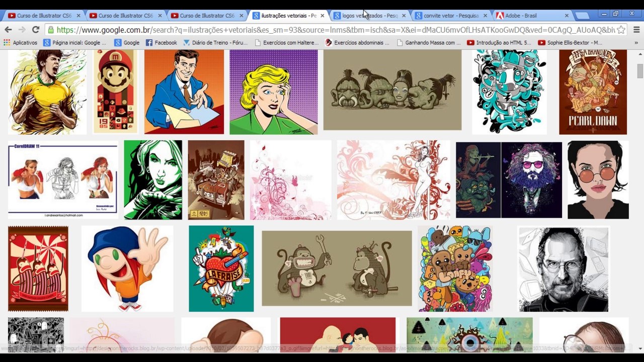This screenshot has height=362, width=644.
Task: Open the blonde pop-art woman image
Action: pyautogui.click(x=274, y=92)
